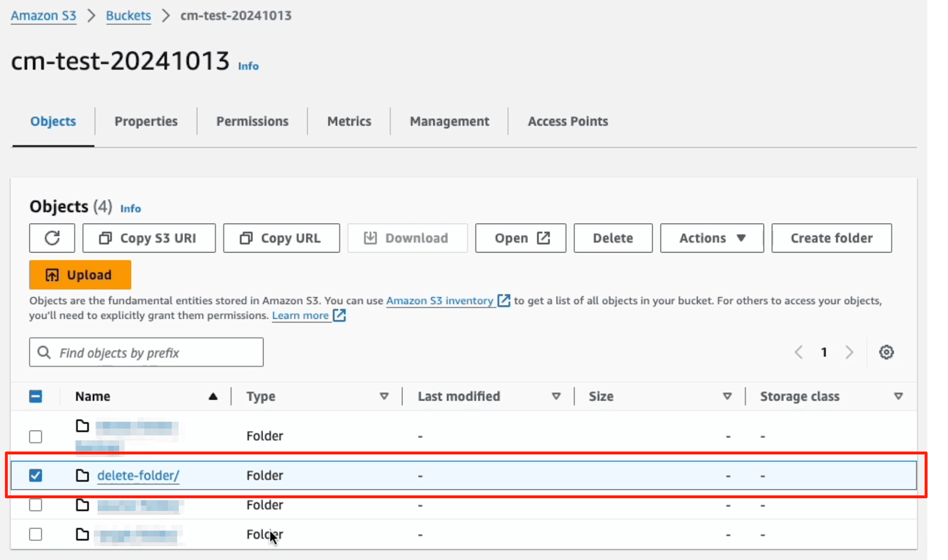The image size is (948, 560).
Task: Click the Create folder button
Action: (x=831, y=238)
